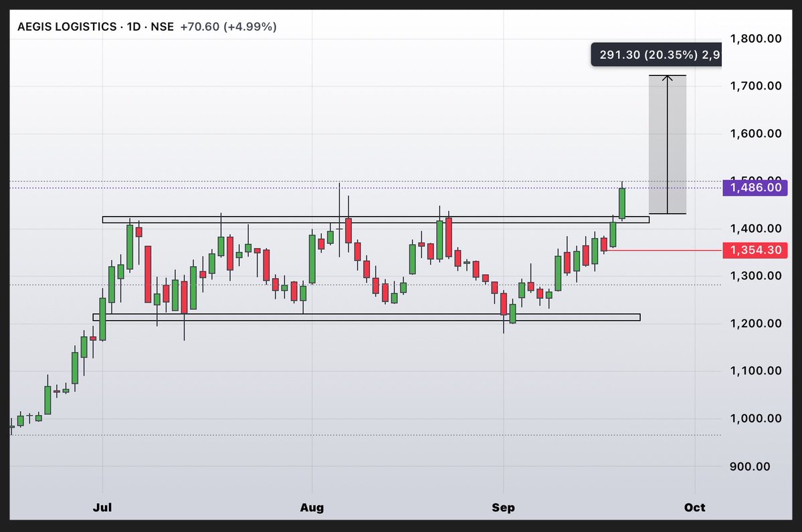Select the gray price-range measurement box
Viewport: 802px width, 532px height.
(668, 144)
